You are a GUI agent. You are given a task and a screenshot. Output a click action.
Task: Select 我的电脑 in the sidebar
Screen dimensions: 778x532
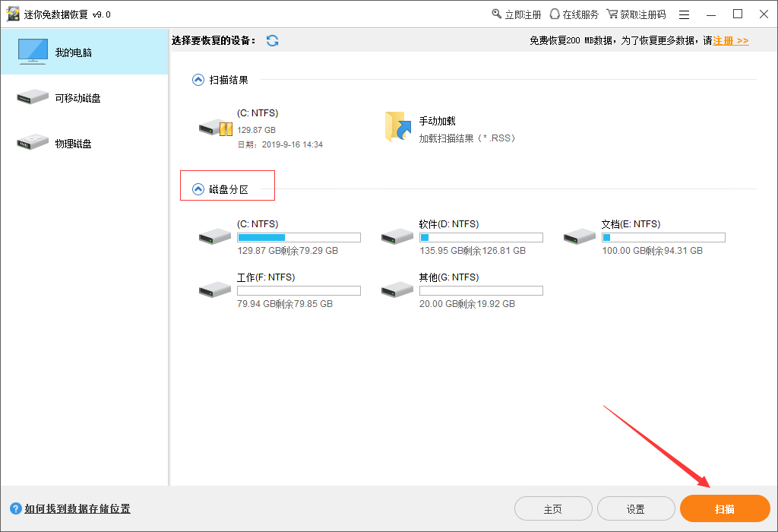tap(84, 52)
